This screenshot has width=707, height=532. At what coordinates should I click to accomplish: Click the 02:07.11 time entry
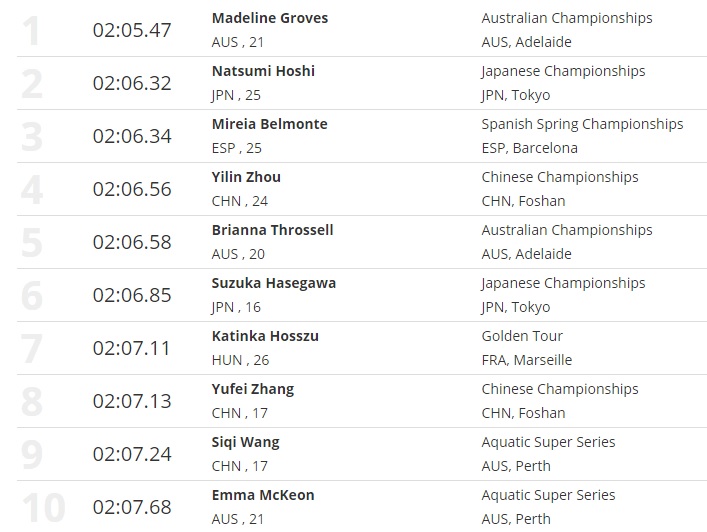(132, 348)
